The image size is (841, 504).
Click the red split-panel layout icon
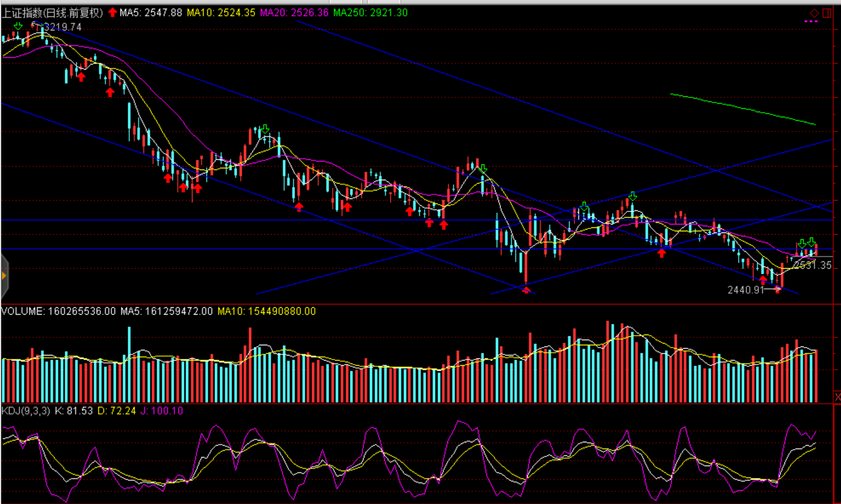(827, 13)
